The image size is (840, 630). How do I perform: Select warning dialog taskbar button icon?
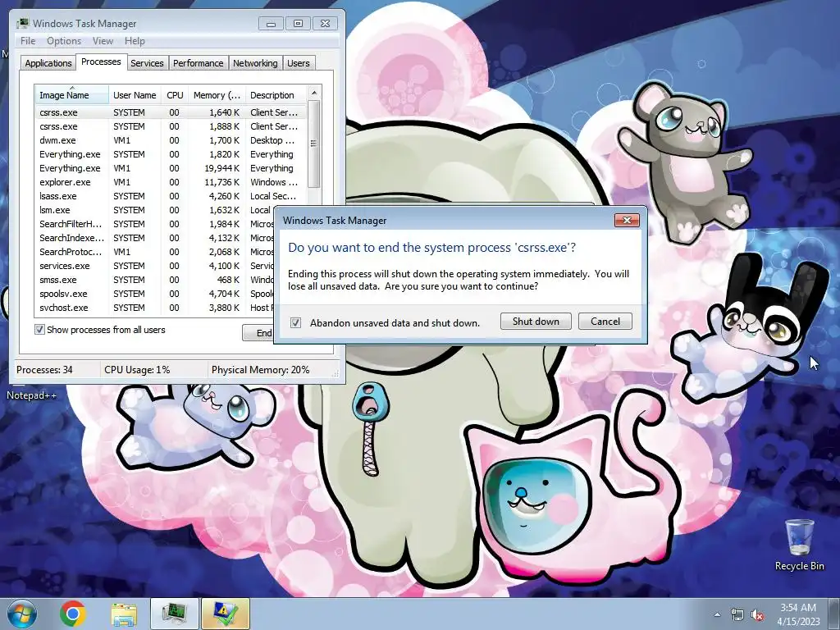pos(226,614)
